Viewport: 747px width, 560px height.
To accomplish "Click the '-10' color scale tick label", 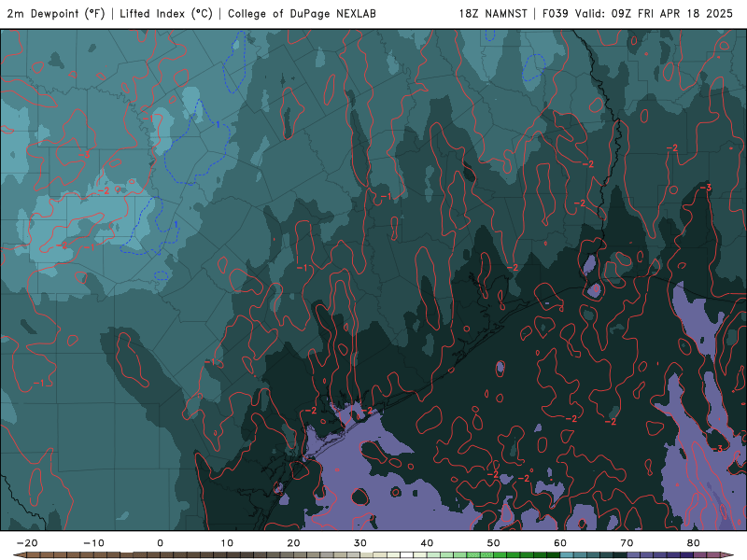I will (x=93, y=543).
